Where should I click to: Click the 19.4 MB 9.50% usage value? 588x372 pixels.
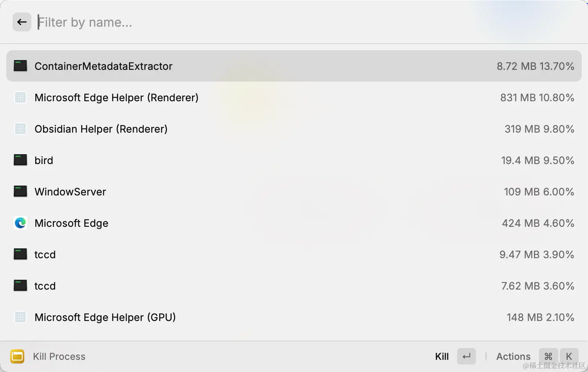(538, 160)
